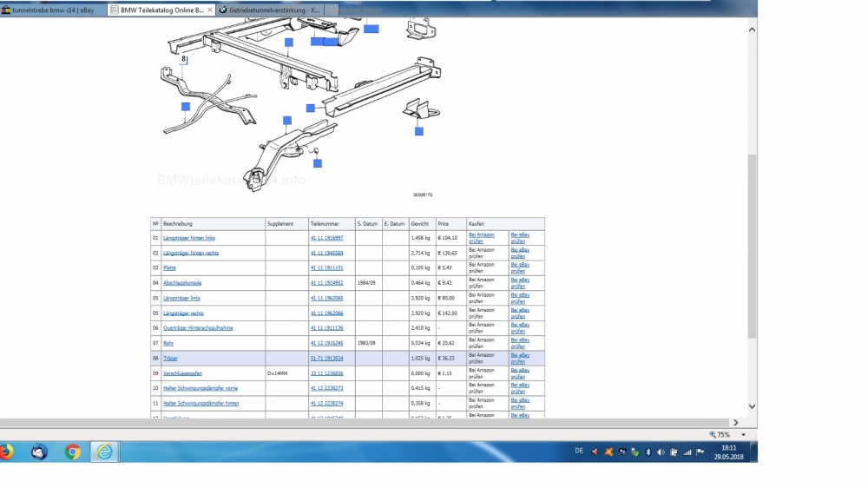Viewport: 868px width, 488px height.
Task: Open Google Chrome taskbar icon
Action: [72, 452]
